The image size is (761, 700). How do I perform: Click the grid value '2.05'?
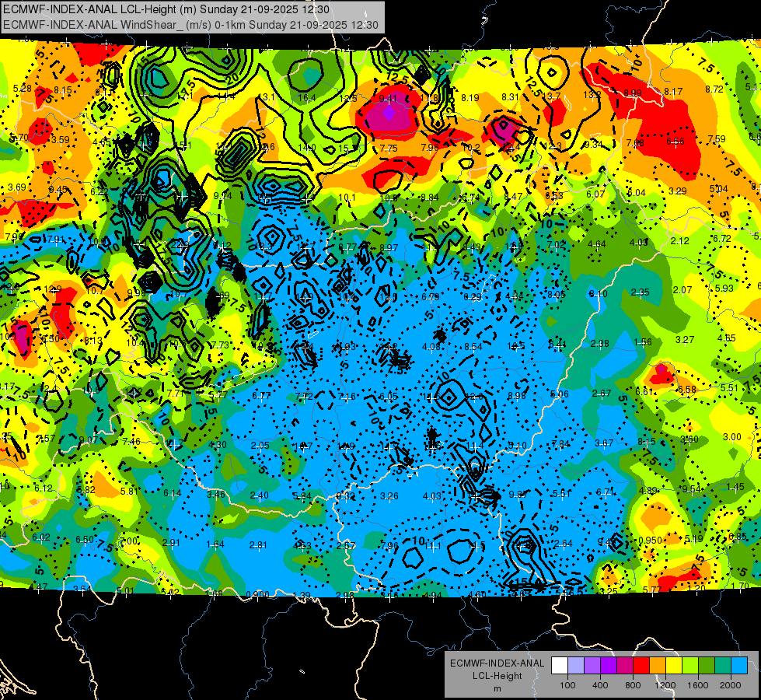[x=260, y=446]
